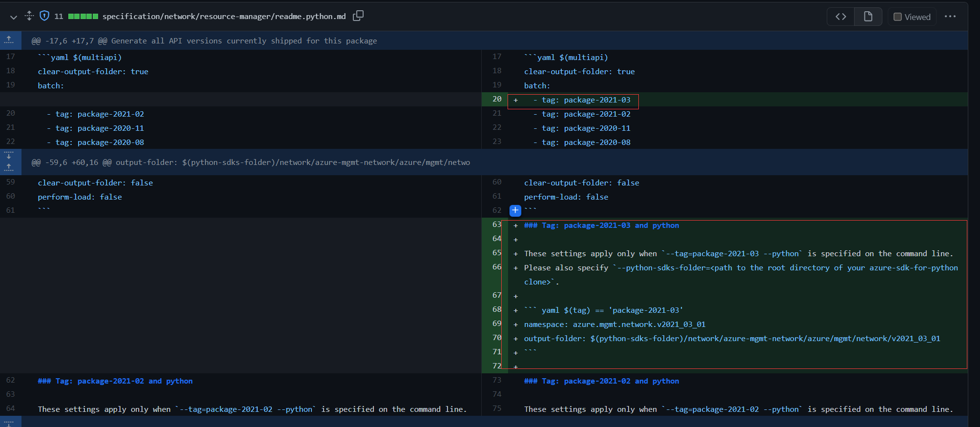Click the code owner shield icon
This screenshot has width=980, height=427.
44,16
